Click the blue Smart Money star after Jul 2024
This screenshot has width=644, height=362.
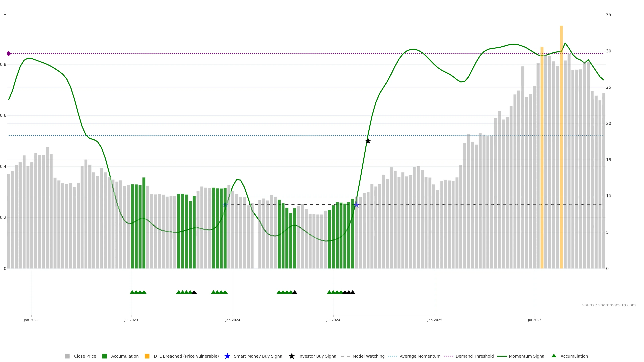point(357,205)
